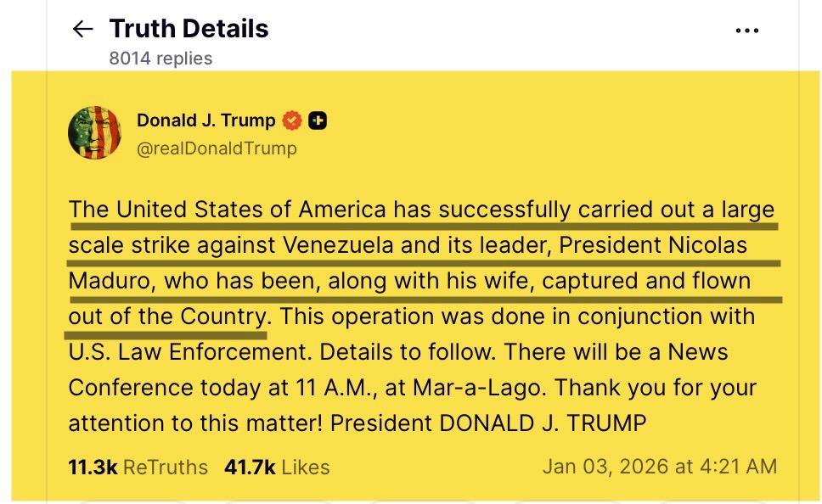
Task: Click the Donald J. Trump display name
Action: coord(205,120)
